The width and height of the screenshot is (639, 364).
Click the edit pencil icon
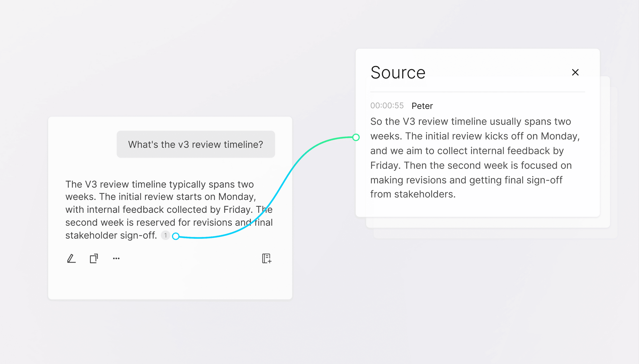[71, 258]
